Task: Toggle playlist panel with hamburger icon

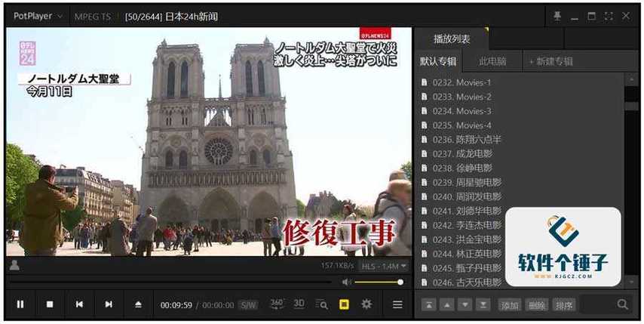Action: click(397, 304)
